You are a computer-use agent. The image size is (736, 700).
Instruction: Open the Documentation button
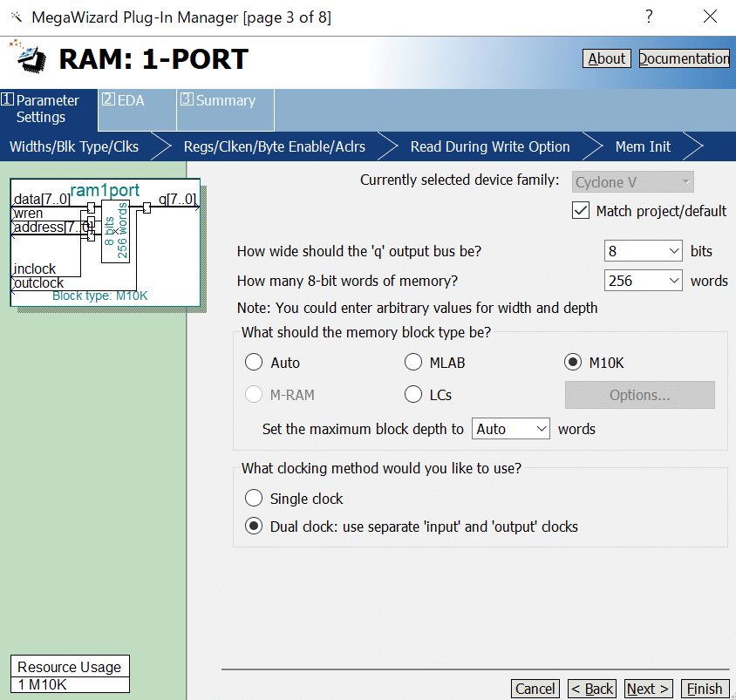point(684,58)
